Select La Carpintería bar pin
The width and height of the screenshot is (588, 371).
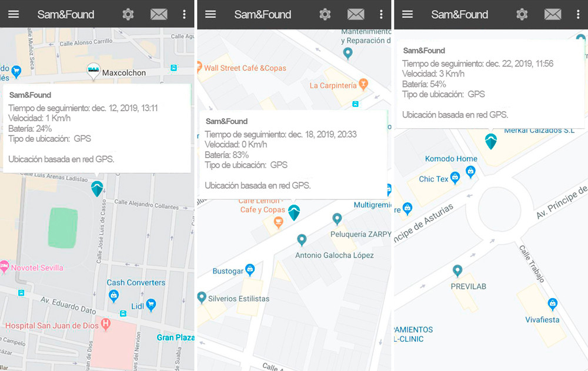(x=363, y=85)
